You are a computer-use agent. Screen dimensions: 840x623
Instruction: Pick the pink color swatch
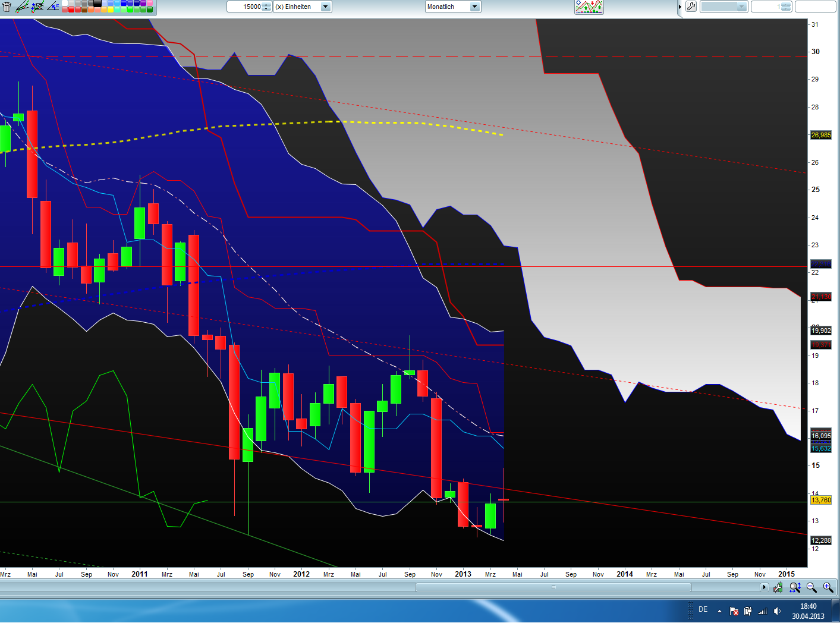click(150, 3)
